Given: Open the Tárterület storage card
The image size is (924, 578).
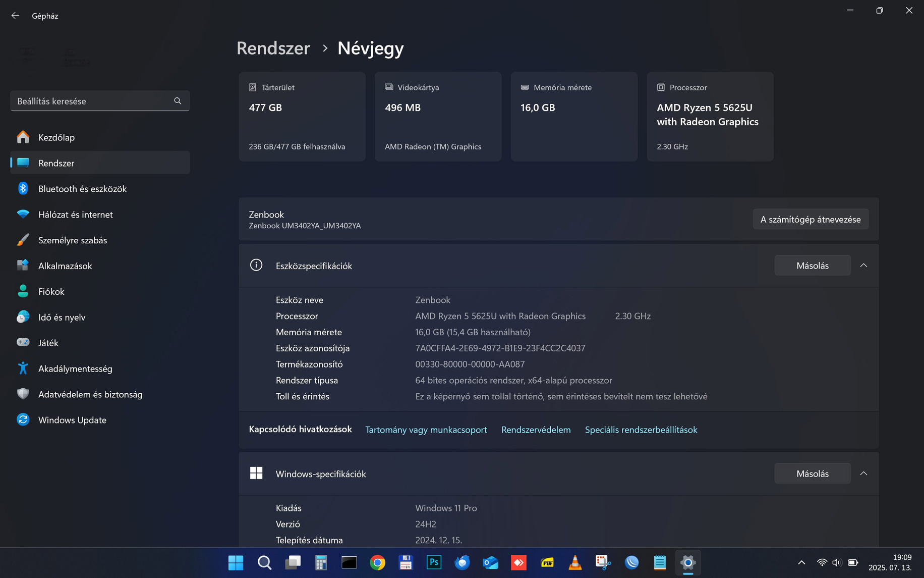Looking at the screenshot, I should coord(302,117).
